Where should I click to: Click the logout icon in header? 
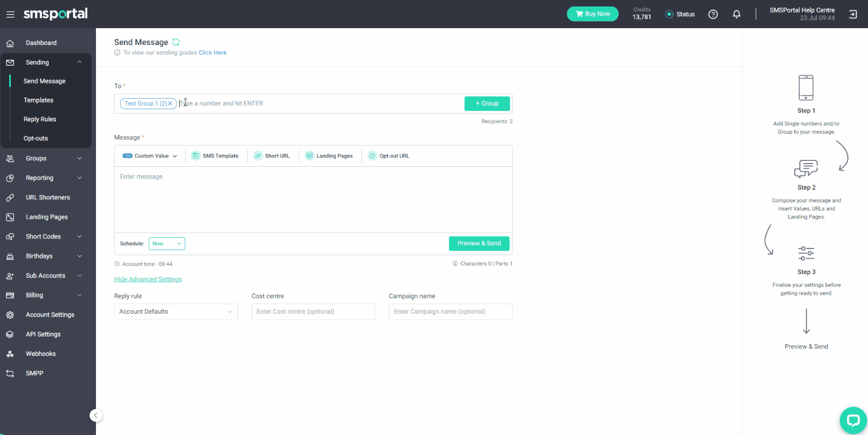pos(853,14)
